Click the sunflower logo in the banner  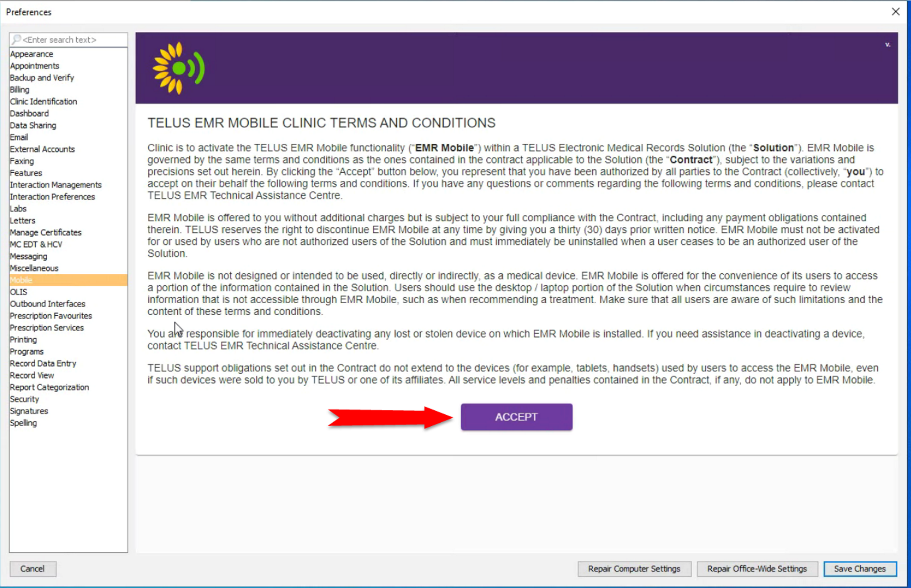179,68
